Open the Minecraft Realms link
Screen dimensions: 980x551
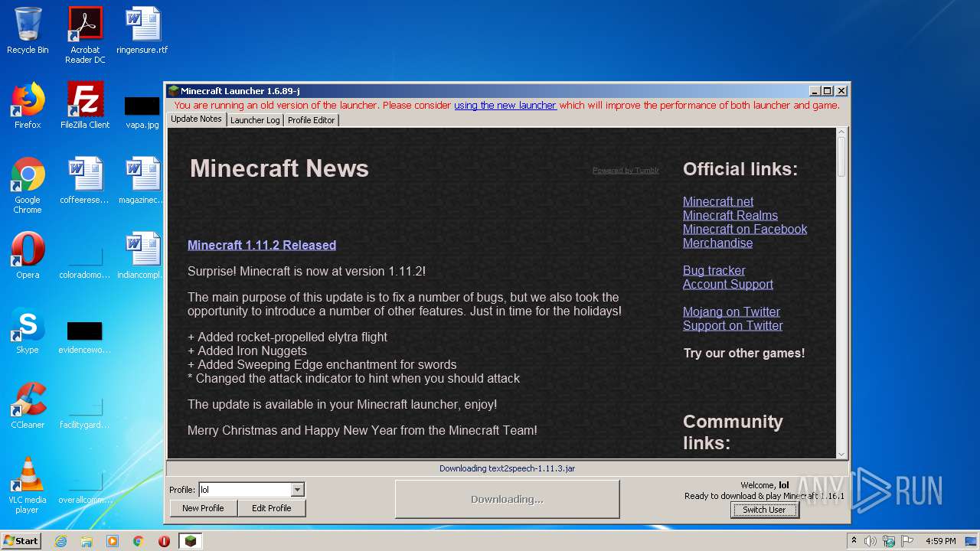pyautogui.click(x=730, y=215)
